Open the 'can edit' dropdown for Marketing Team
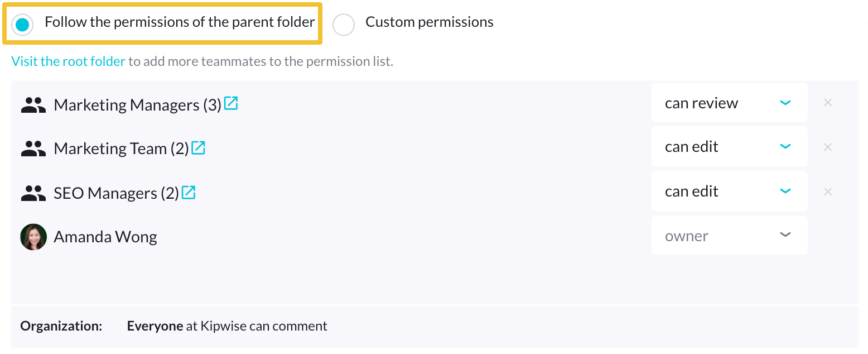The height and width of the screenshot is (354, 868). point(729,147)
